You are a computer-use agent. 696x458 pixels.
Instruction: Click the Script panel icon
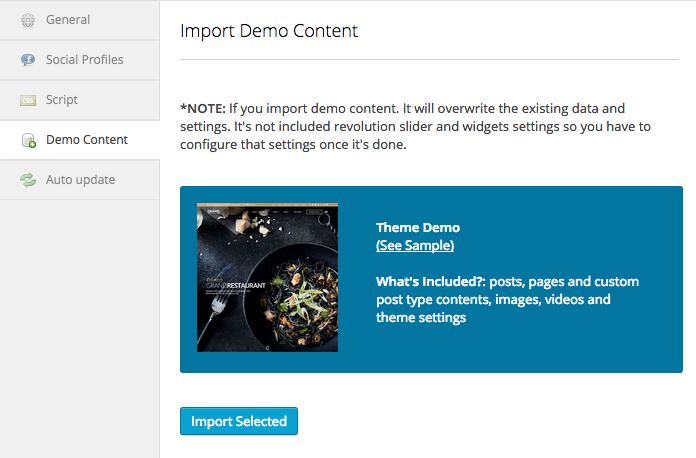point(28,100)
